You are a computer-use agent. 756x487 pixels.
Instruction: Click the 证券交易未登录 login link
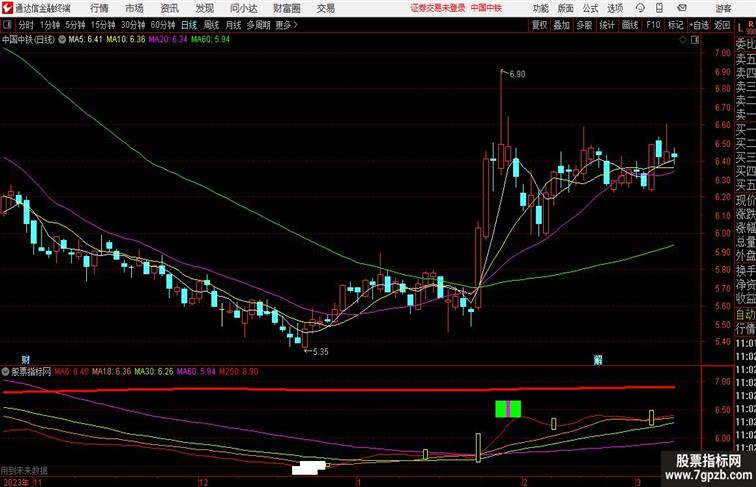click(438, 8)
